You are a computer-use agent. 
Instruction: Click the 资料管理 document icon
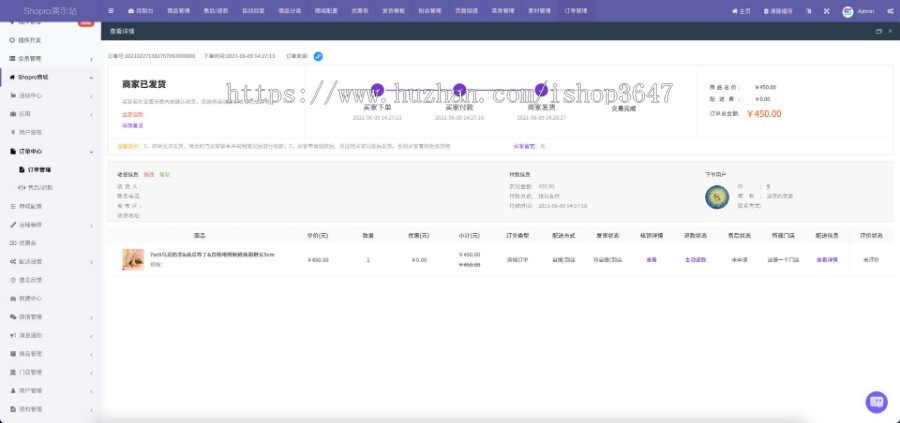pyautogui.click(x=13, y=409)
